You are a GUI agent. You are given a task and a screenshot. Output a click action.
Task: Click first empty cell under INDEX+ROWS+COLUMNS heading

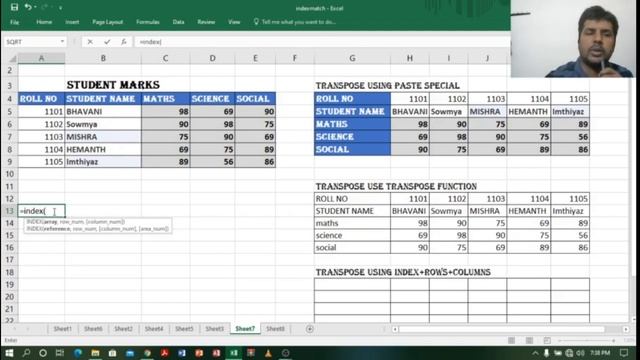point(352,284)
